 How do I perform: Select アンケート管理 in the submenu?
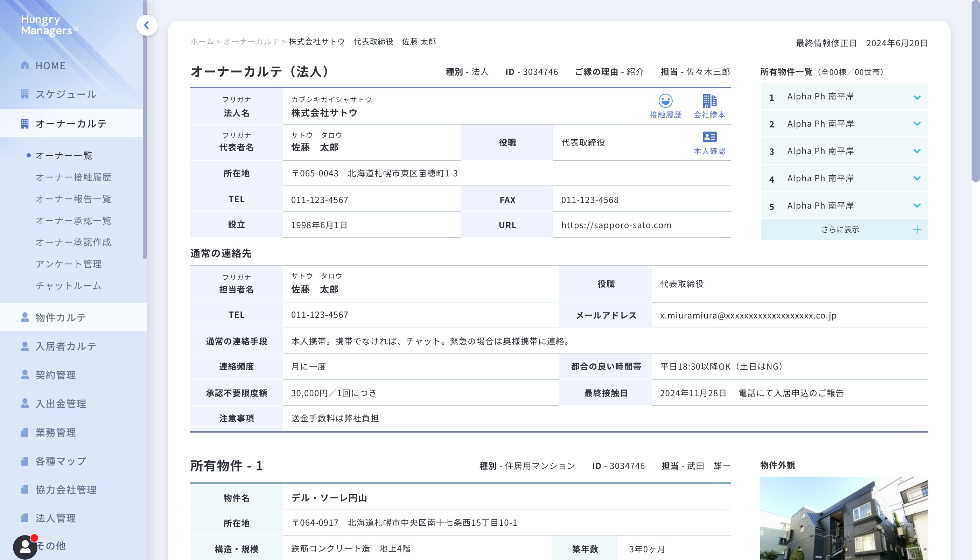tap(69, 264)
